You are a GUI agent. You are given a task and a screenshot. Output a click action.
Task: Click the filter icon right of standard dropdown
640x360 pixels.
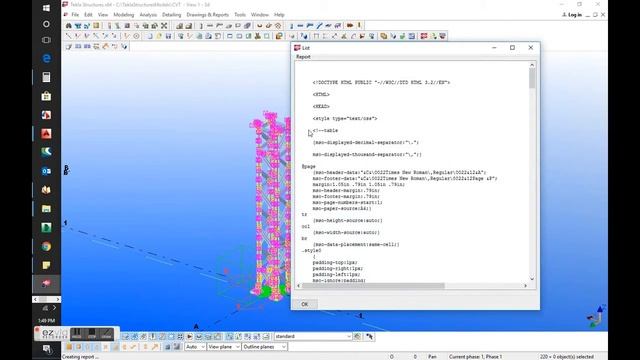point(357,336)
